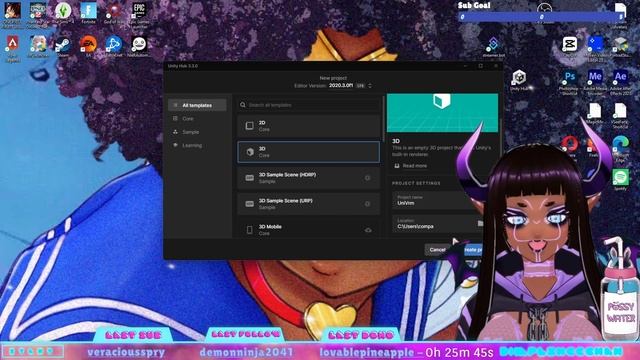Open The Sims 4 desktop shortcut
This screenshot has width=640, height=360.
tap(63, 12)
